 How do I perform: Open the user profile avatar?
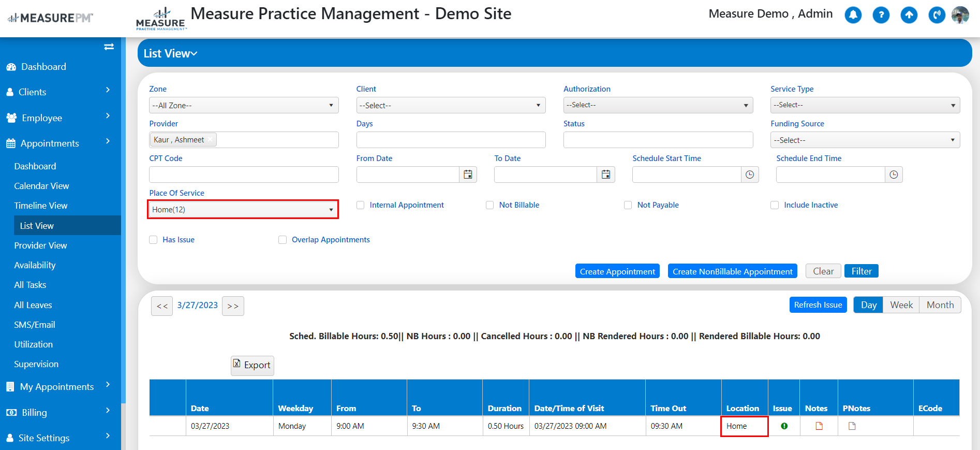(960, 15)
